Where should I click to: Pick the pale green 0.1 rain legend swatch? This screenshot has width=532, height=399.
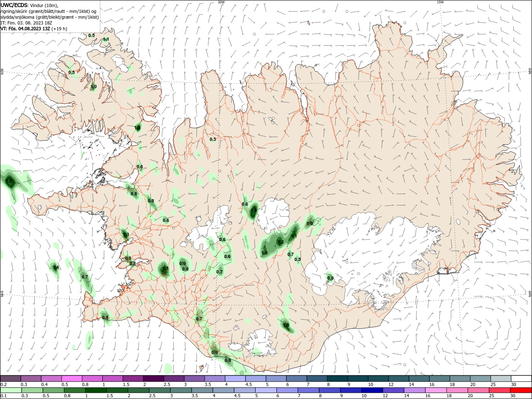pos(11,390)
